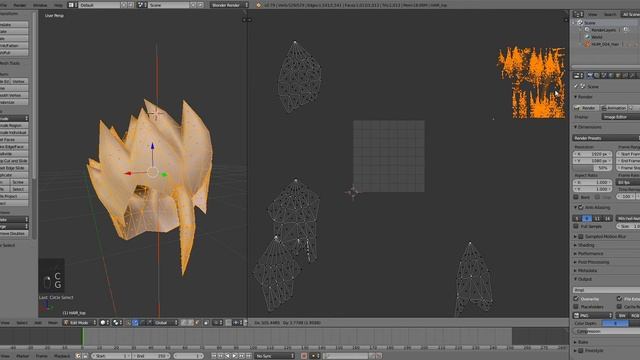The height and width of the screenshot is (360, 640).
Task: Toggle the Overwrite checkbox
Action: [x=576, y=299]
